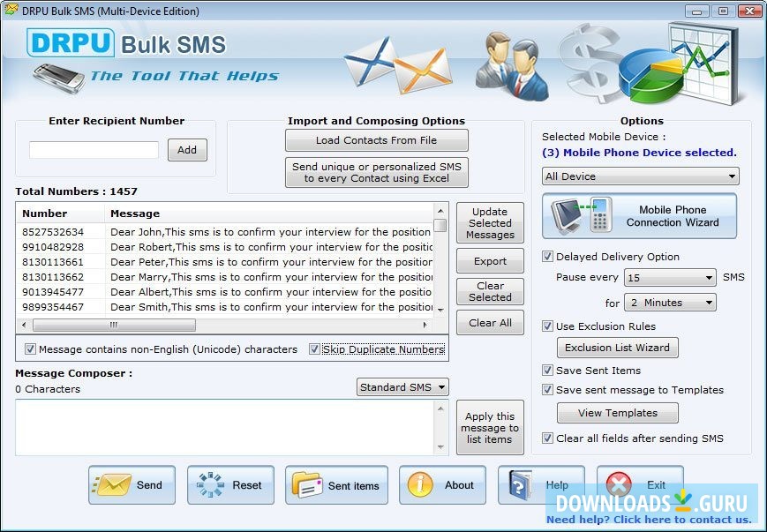Uncheck Save sent message to Templates

click(x=548, y=390)
